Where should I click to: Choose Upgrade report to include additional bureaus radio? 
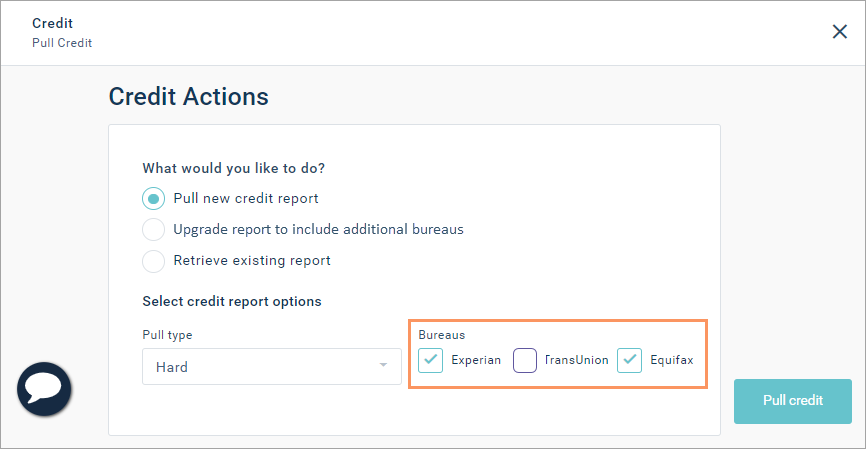click(154, 230)
